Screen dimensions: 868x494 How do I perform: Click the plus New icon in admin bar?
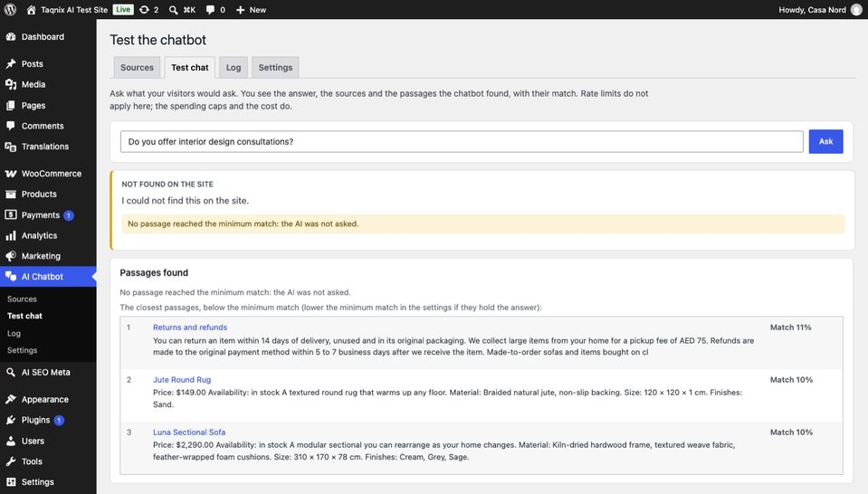click(240, 9)
